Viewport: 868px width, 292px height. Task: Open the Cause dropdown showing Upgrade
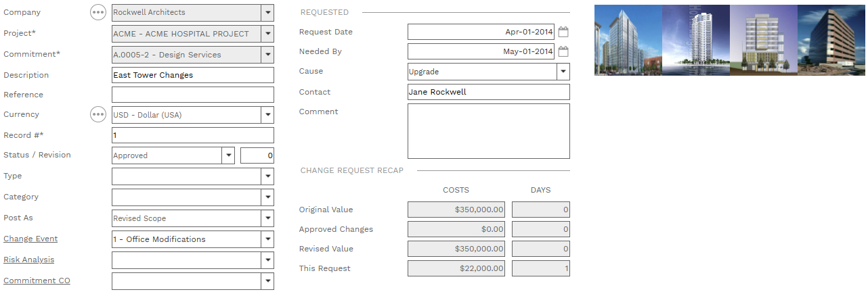(x=563, y=72)
